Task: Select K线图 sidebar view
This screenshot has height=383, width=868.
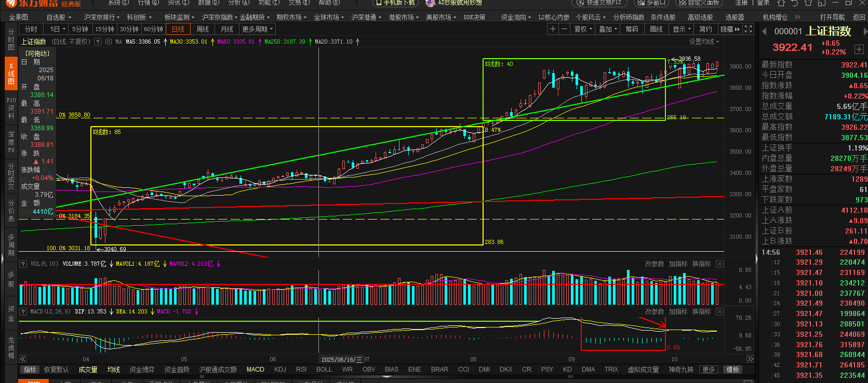Action: pyautogui.click(x=11, y=74)
